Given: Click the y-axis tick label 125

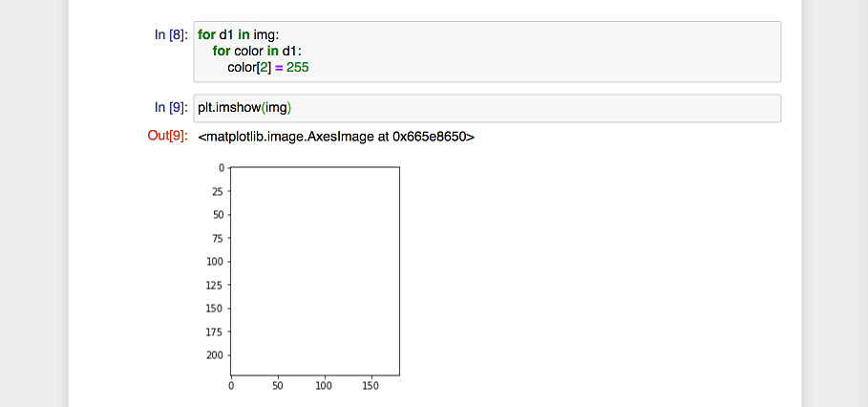Looking at the screenshot, I should [214, 285].
